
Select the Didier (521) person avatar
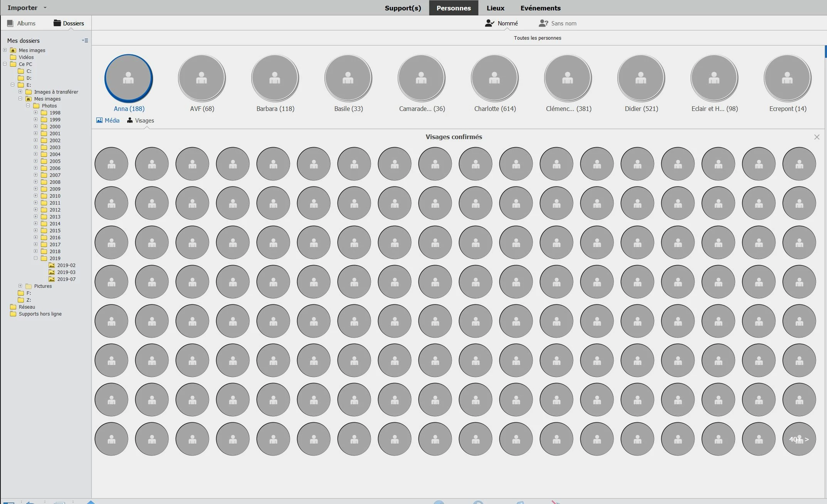pos(641,78)
